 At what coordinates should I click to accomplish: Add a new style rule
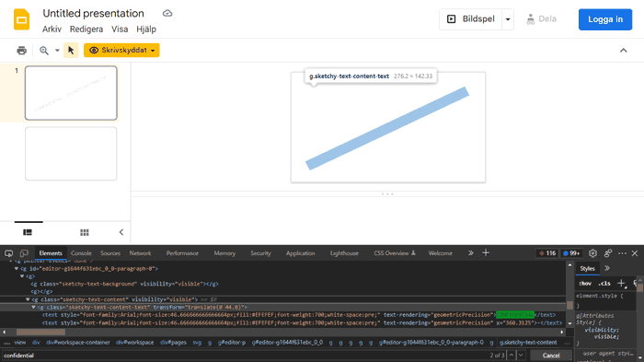click(621, 283)
